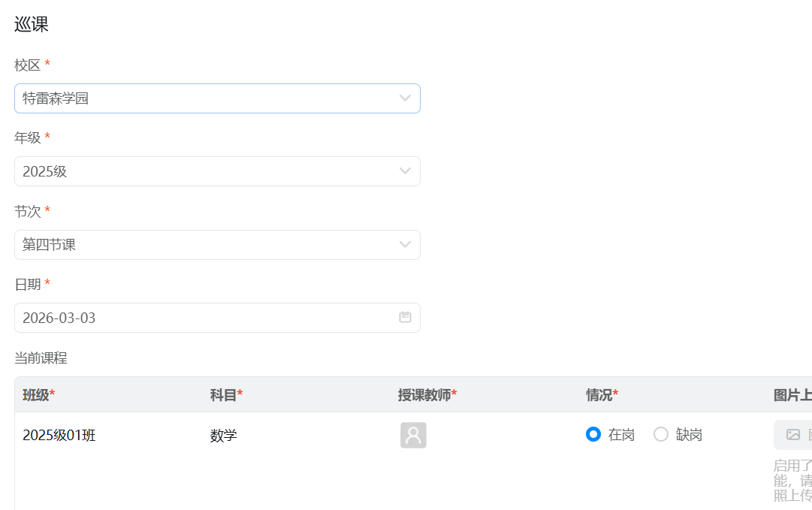Click the image upload icon button
Screen dimensions: 812x510
coord(793,434)
